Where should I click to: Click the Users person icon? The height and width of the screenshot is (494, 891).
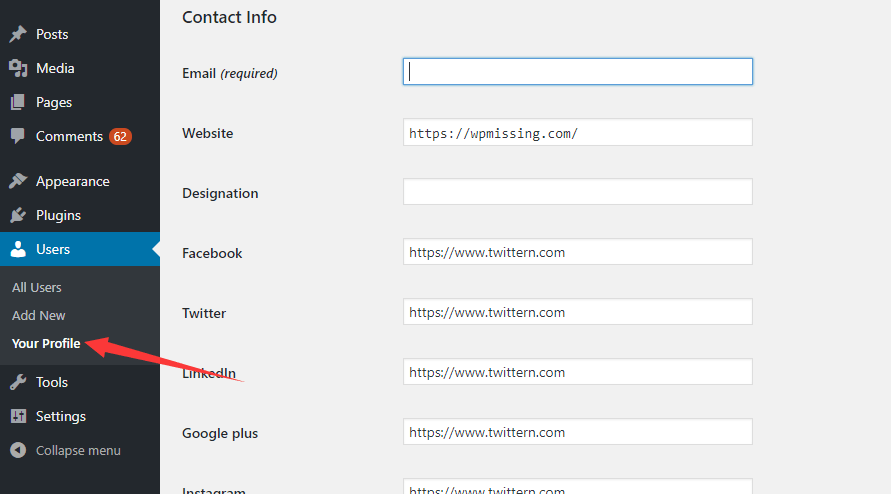[x=18, y=249]
